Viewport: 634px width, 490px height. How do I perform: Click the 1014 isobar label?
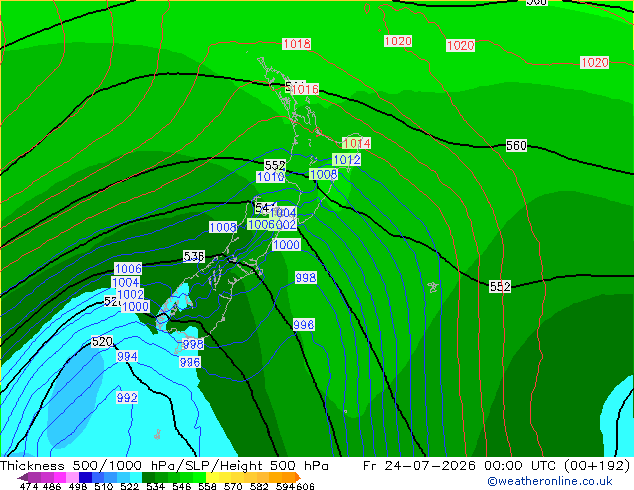(356, 143)
